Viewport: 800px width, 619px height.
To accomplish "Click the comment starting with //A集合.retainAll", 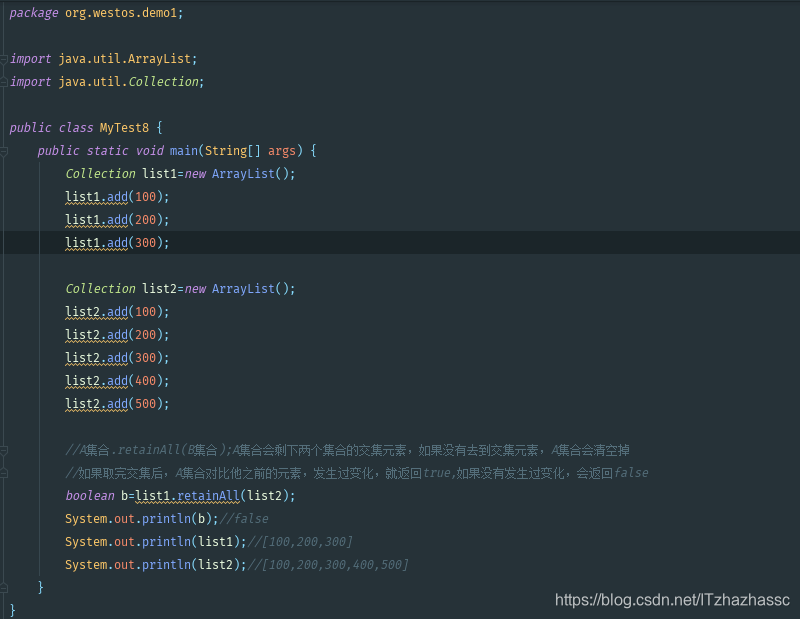I will coord(347,450).
